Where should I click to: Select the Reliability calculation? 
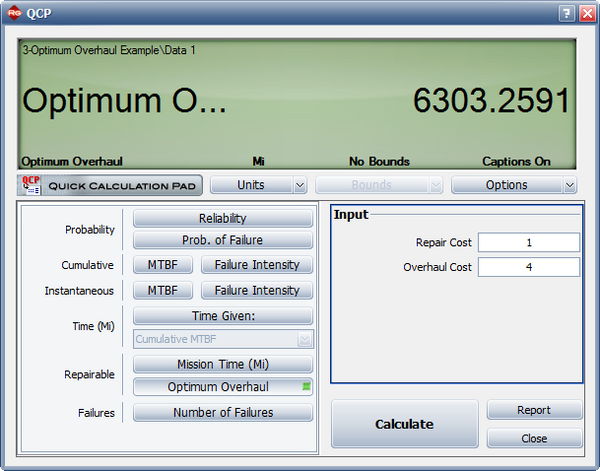pyautogui.click(x=223, y=218)
